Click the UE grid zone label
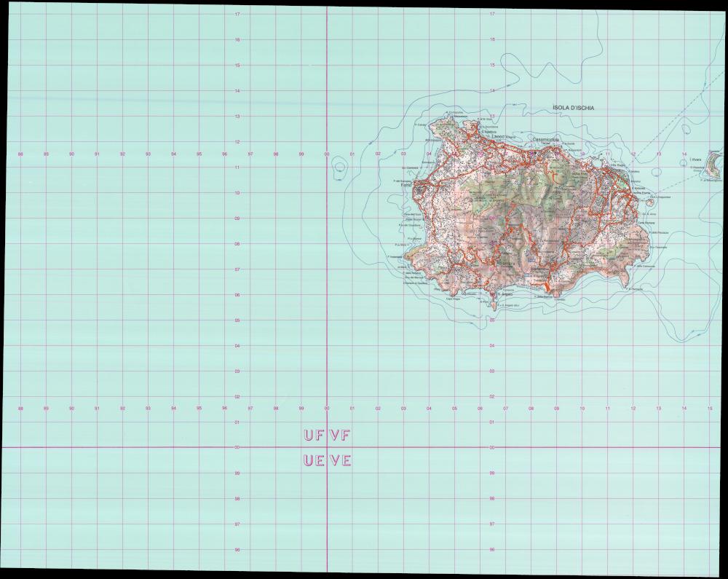Viewport: 728px width, 579px height. [314, 461]
